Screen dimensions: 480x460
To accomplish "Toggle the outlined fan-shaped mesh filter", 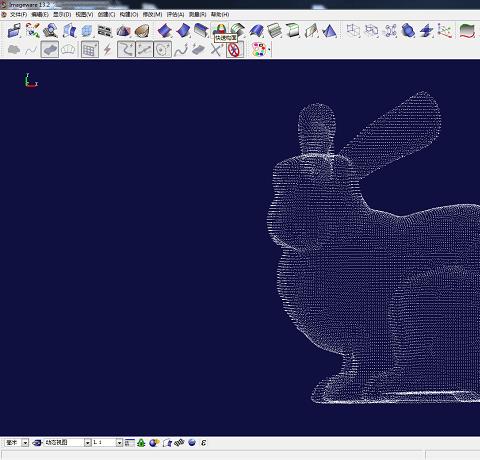I will coord(68,50).
